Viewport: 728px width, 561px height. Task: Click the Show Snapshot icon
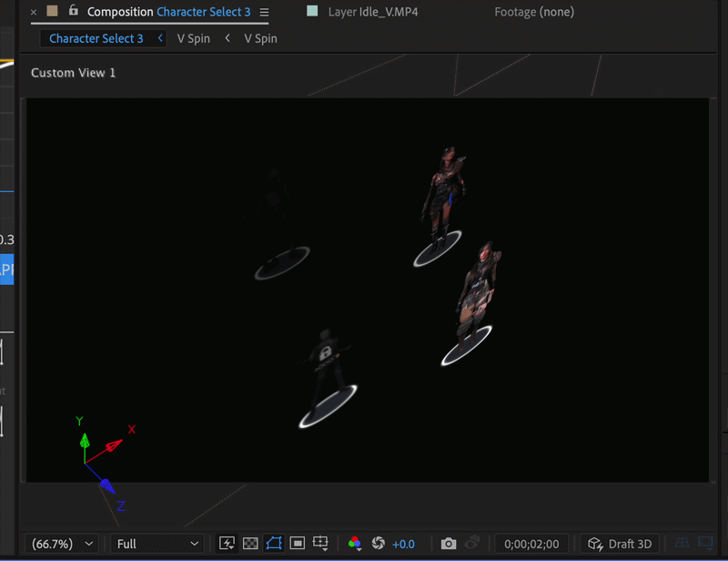pyautogui.click(x=472, y=543)
